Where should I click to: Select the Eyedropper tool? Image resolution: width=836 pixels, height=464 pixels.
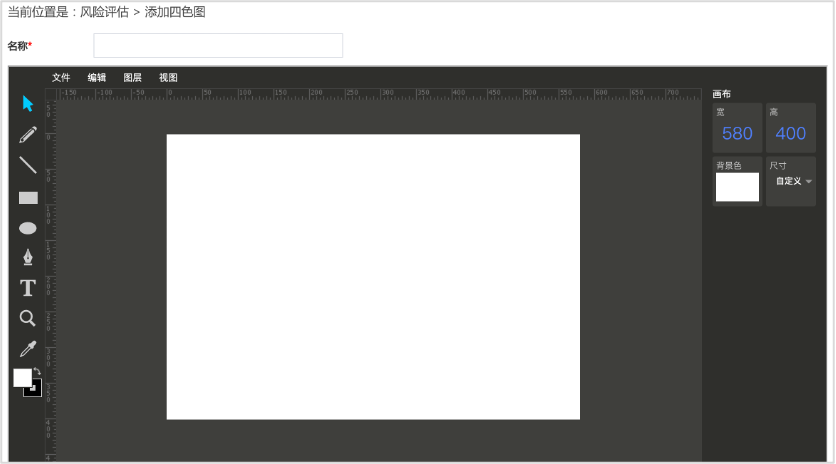point(28,349)
